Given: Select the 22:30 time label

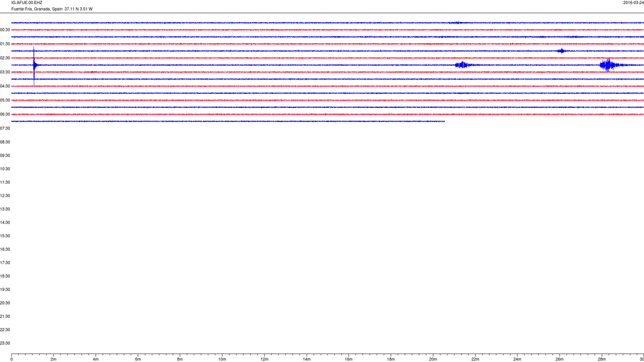Looking at the screenshot, I should [5, 330].
